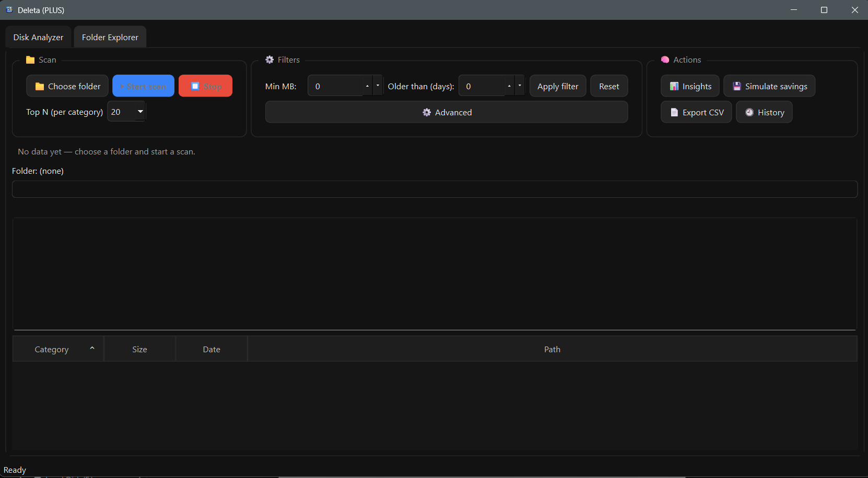This screenshot has height=478, width=868.
Task: Click the 'Folder: (none)' label
Action: click(x=38, y=171)
